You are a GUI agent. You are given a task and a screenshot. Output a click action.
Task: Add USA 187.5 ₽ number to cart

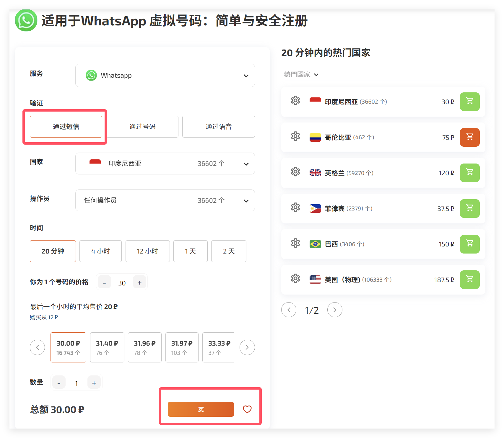click(470, 280)
